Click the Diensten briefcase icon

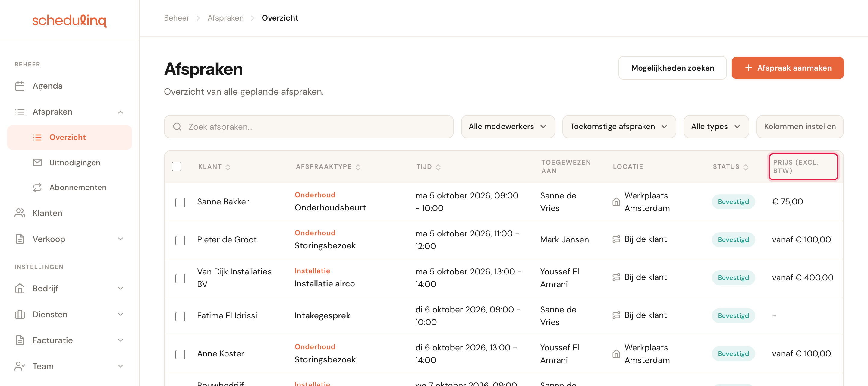tap(20, 315)
